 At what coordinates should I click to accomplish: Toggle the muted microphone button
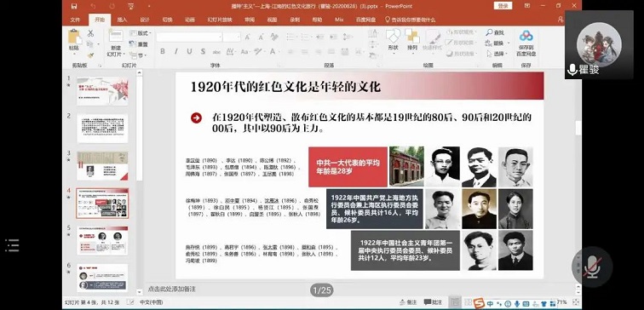[x=592, y=267]
